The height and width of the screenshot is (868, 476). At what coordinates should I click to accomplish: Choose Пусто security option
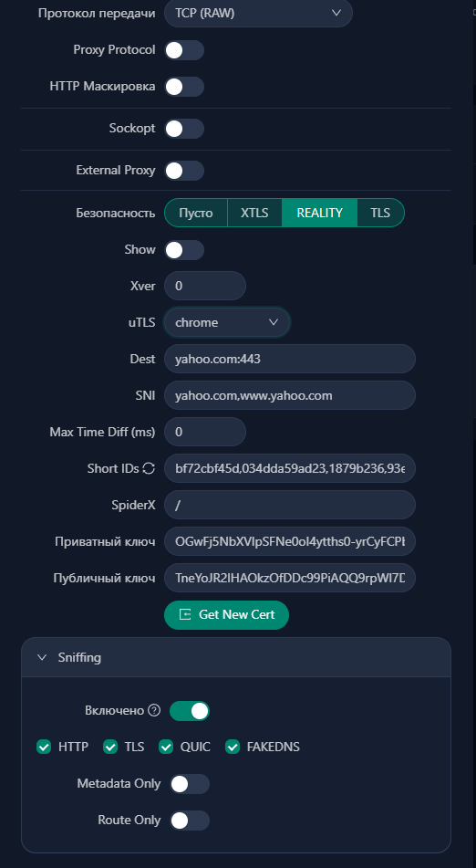[196, 214]
